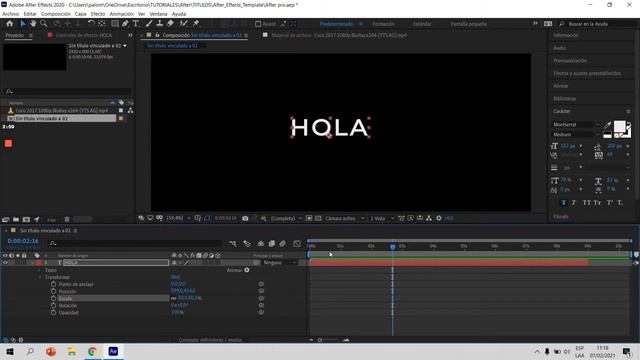Image resolution: width=640 pixels, height=360 pixels.
Task: Open the Animación menu
Action: (121, 14)
